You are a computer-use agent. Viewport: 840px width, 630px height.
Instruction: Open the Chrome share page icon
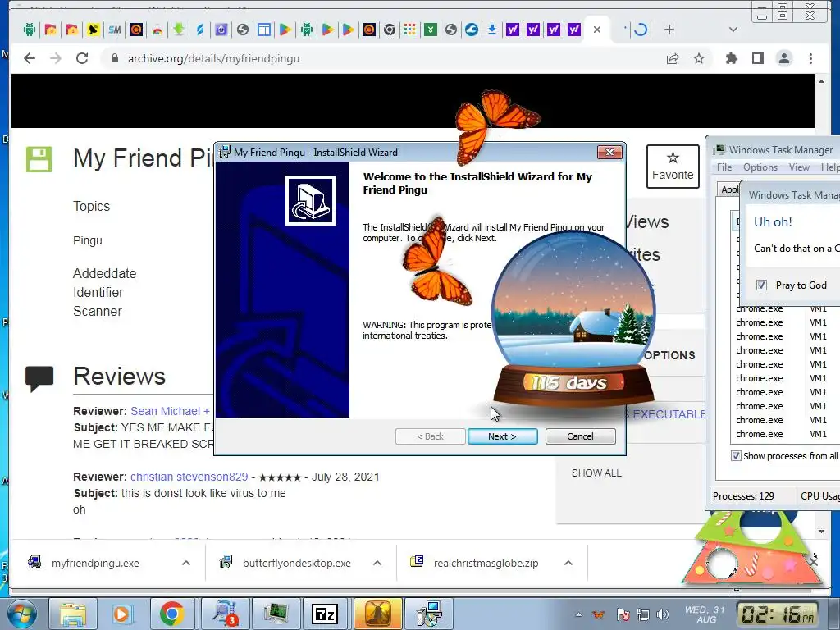click(x=673, y=58)
